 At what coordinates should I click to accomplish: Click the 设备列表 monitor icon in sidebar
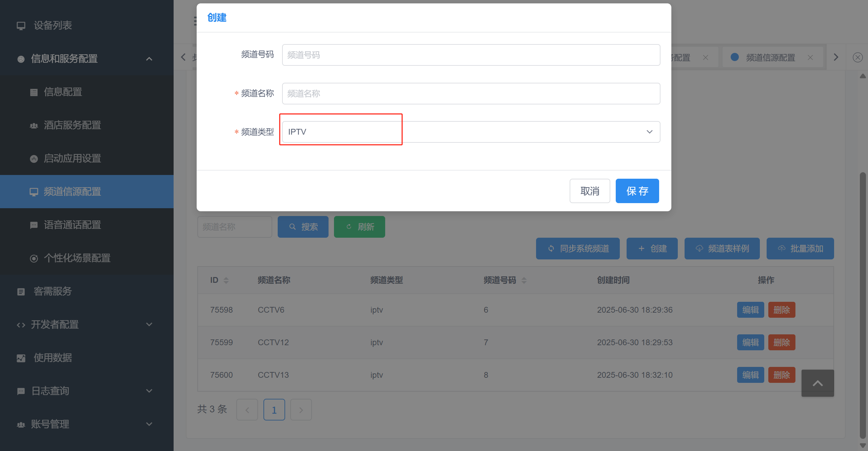coord(21,26)
